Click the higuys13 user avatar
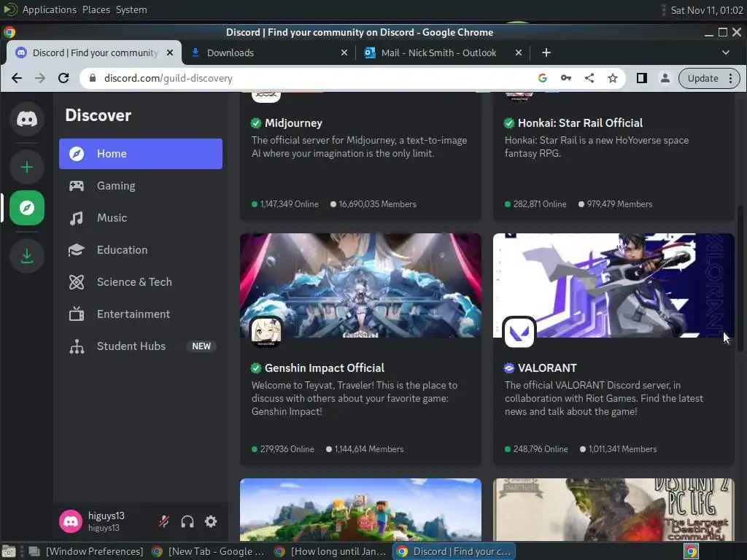 (71, 521)
